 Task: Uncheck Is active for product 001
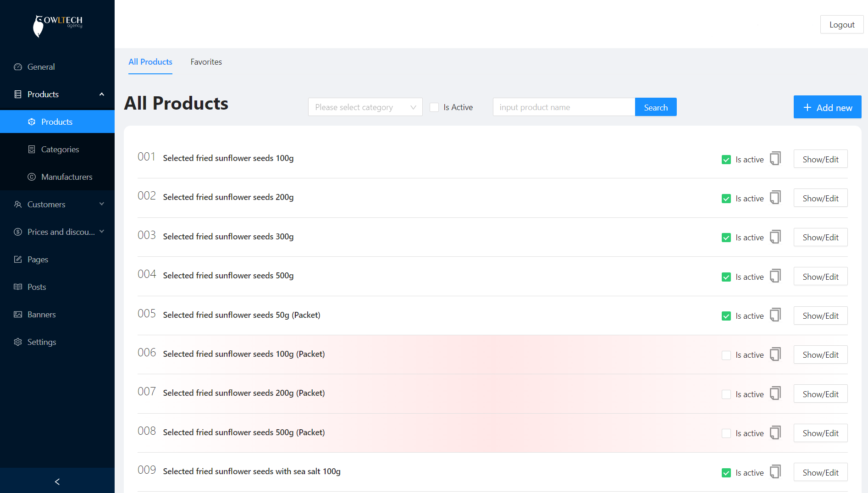[726, 160]
